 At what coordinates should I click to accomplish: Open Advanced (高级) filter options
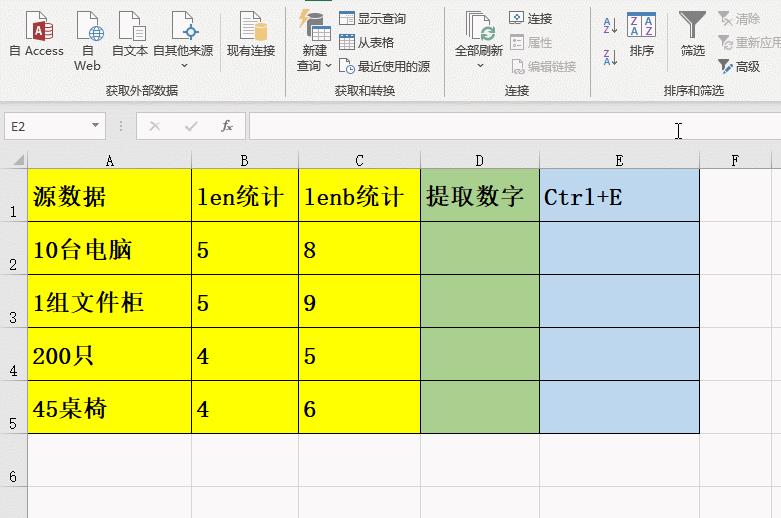point(740,67)
